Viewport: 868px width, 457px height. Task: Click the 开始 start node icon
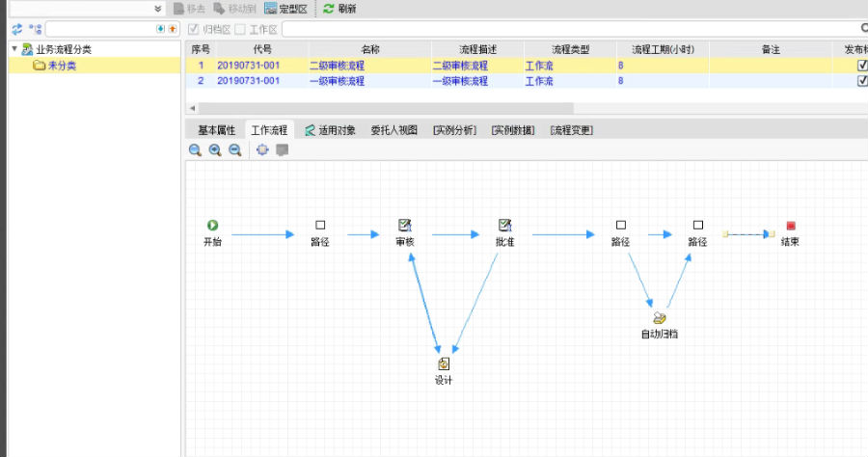[212, 225]
